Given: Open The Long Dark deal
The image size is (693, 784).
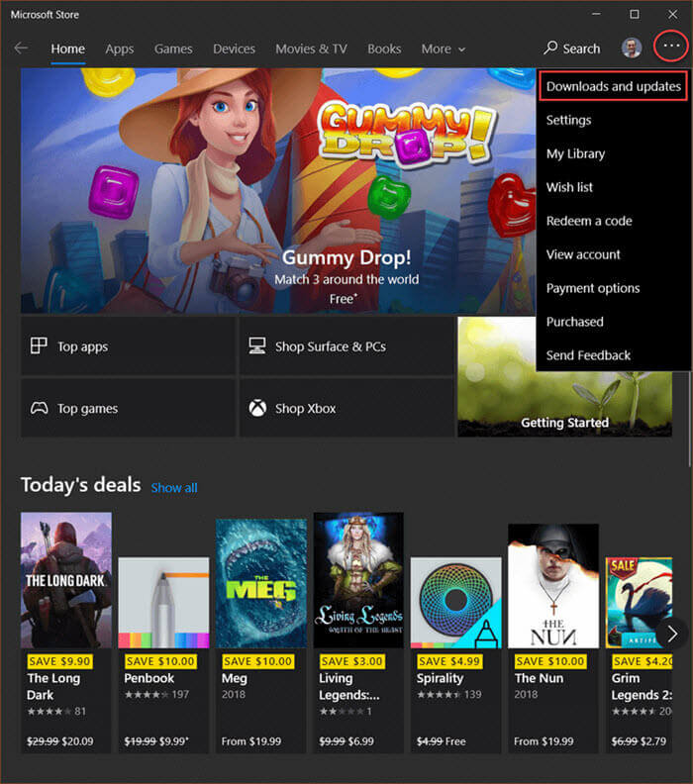Looking at the screenshot, I should coord(66,633).
